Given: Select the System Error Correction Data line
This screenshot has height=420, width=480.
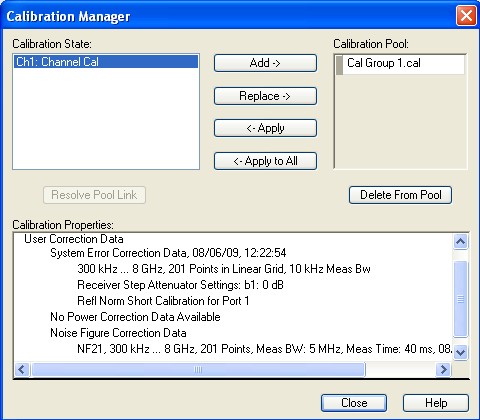Looking at the screenshot, I should (x=168, y=253).
